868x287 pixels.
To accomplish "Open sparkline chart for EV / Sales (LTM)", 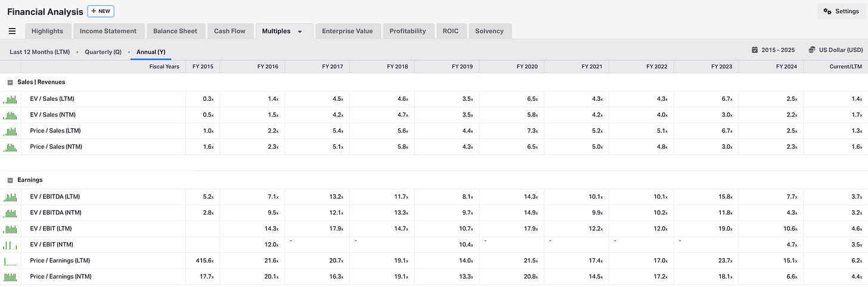I will (x=10, y=99).
